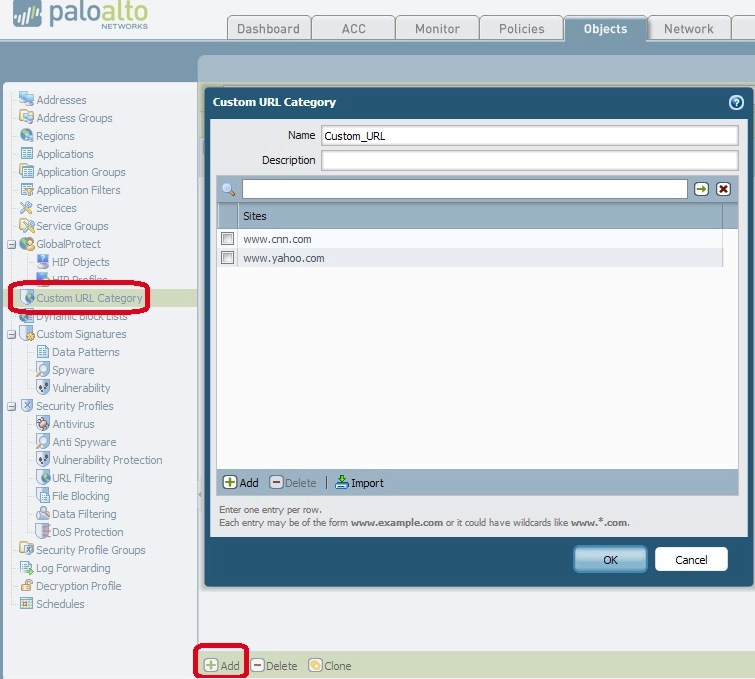
Task: Cancel the Custom URL Category dialog
Action: (x=691, y=559)
